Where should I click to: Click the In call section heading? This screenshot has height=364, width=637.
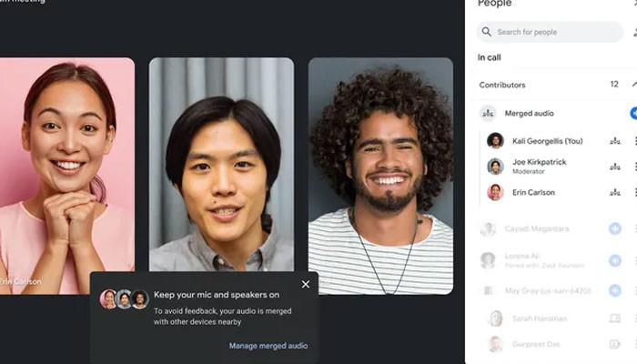pyautogui.click(x=490, y=57)
